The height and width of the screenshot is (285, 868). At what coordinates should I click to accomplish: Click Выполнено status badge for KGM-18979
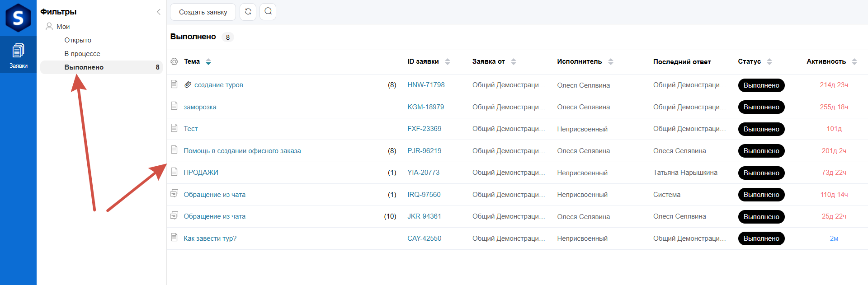click(761, 107)
